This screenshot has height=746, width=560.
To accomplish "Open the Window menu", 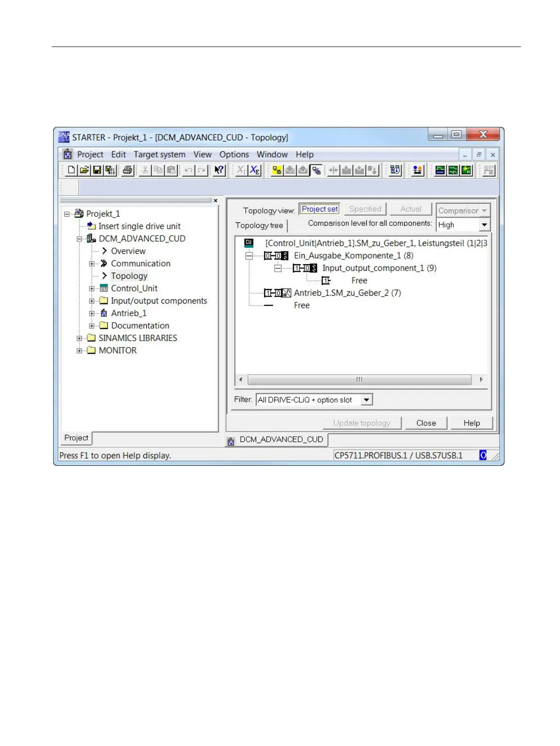I will click(272, 154).
